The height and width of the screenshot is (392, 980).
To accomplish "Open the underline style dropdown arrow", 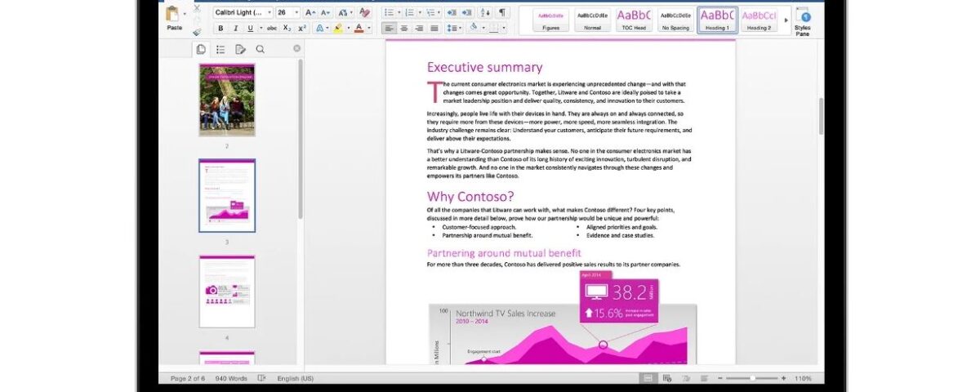I will (x=260, y=29).
